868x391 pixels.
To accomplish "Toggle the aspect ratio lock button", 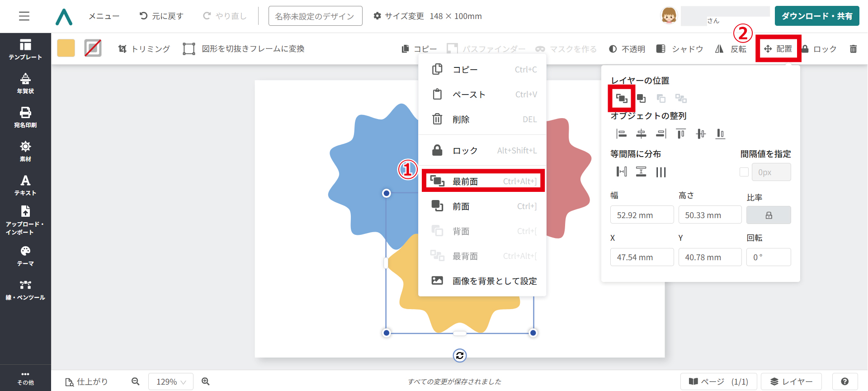I will coord(769,215).
